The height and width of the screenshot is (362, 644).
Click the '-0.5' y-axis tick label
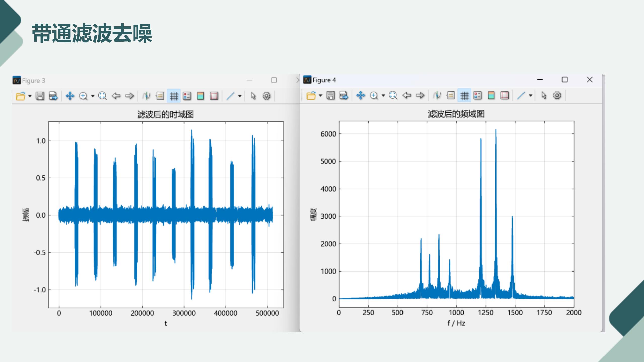click(40, 253)
